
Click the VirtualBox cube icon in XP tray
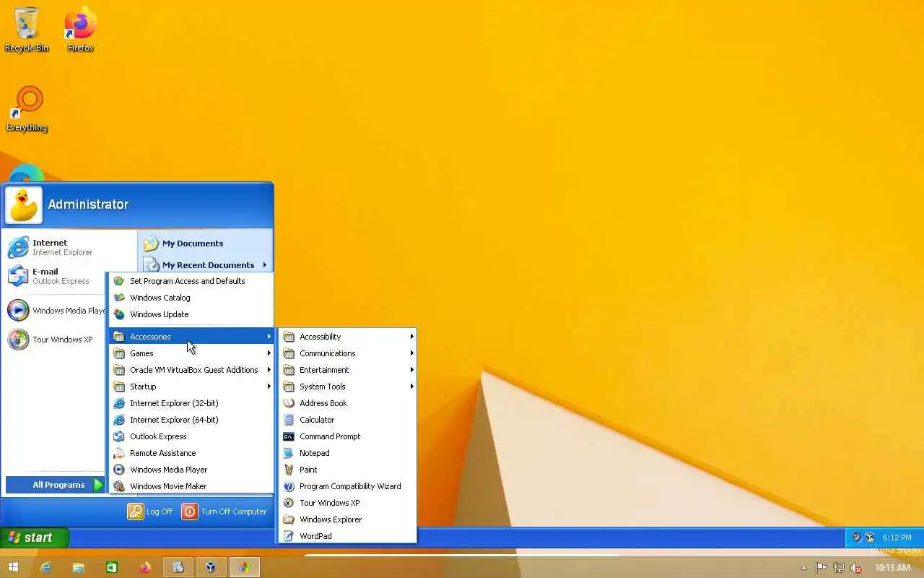870,537
